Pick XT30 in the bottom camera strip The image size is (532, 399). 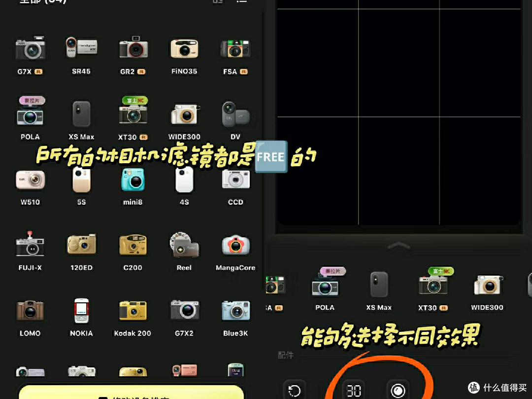pyautogui.click(x=433, y=290)
